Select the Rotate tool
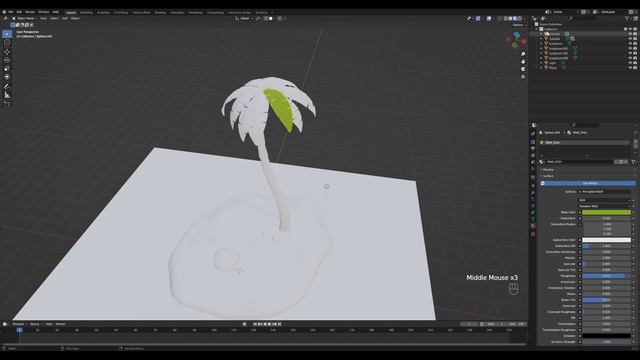640x360 pixels. coord(7,60)
